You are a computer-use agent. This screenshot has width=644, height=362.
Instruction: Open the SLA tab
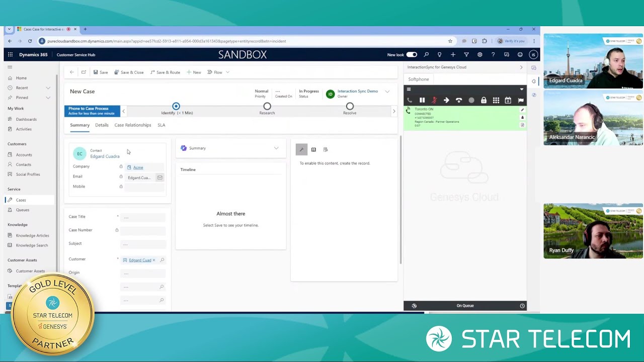point(161,125)
